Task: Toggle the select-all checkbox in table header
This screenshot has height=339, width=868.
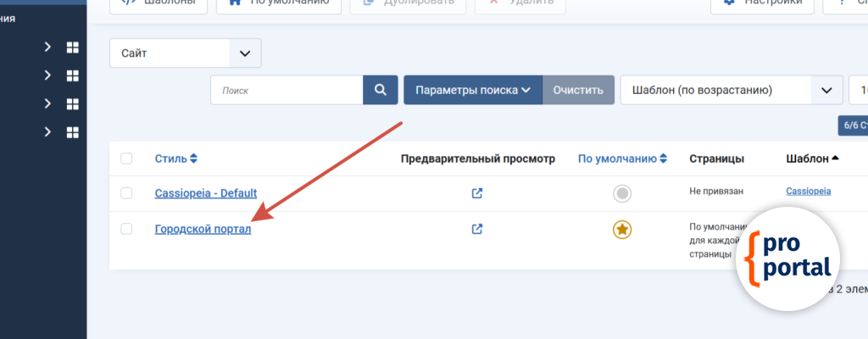Action: (127, 158)
